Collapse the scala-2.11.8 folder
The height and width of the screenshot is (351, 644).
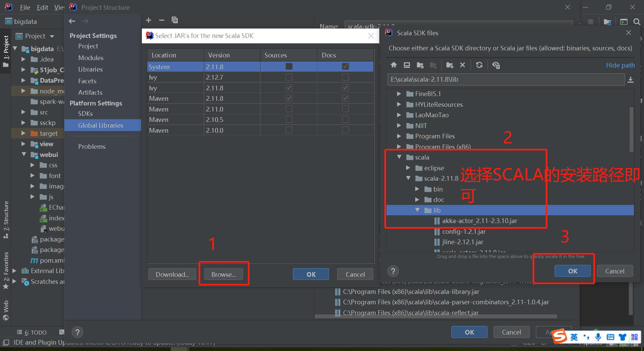[x=408, y=178]
